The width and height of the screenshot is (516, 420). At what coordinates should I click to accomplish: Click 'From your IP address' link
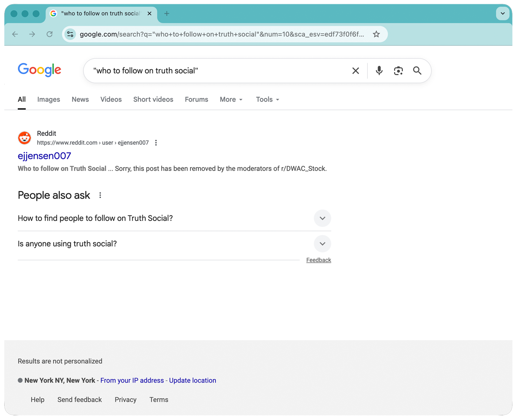click(x=132, y=380)
